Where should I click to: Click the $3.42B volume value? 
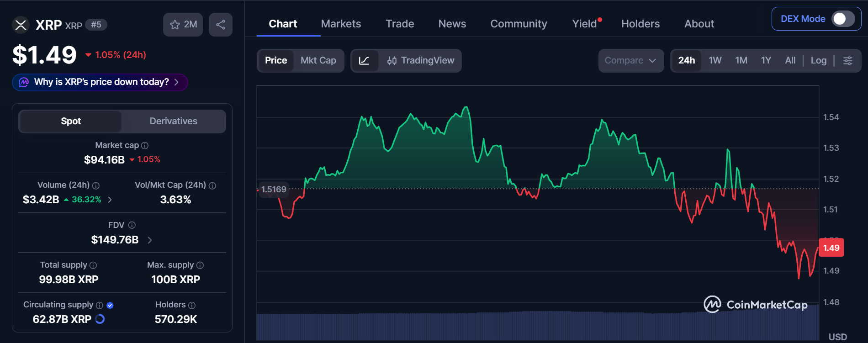41,200
